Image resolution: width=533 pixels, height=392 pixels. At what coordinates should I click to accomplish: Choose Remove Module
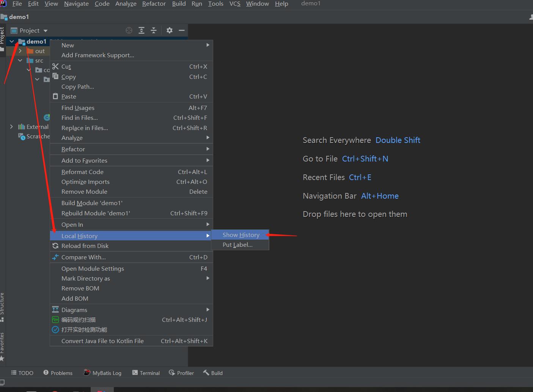[131, 191]
